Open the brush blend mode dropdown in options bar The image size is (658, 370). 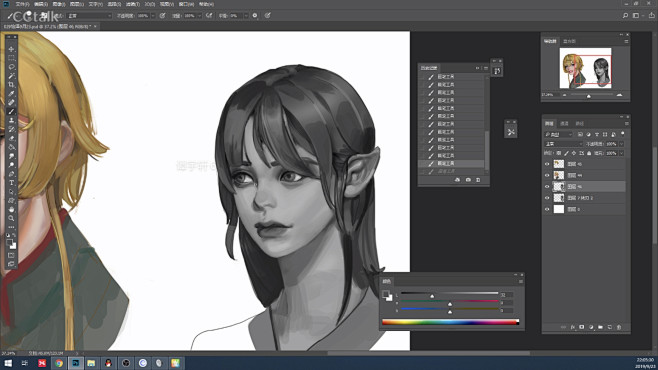click(89, 16)
